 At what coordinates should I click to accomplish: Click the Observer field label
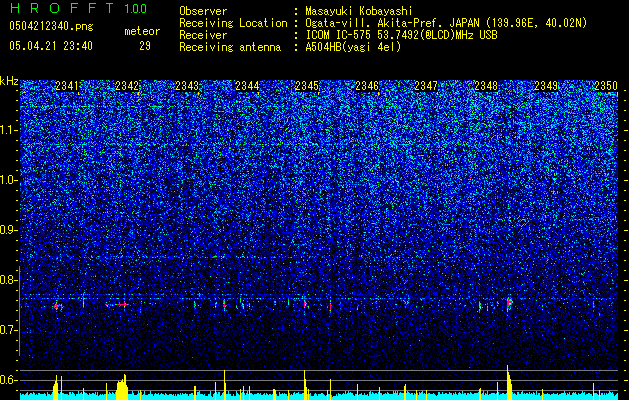pos(203,11)
